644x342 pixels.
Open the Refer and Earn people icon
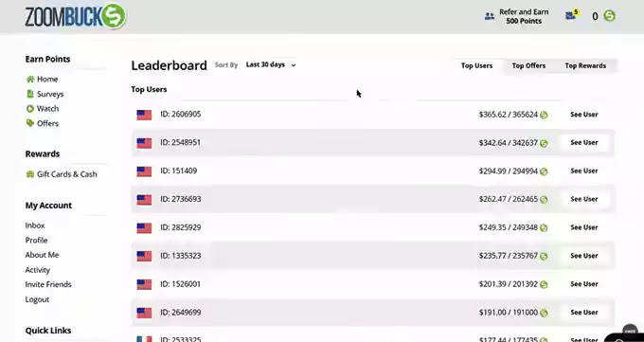(490, 16)
